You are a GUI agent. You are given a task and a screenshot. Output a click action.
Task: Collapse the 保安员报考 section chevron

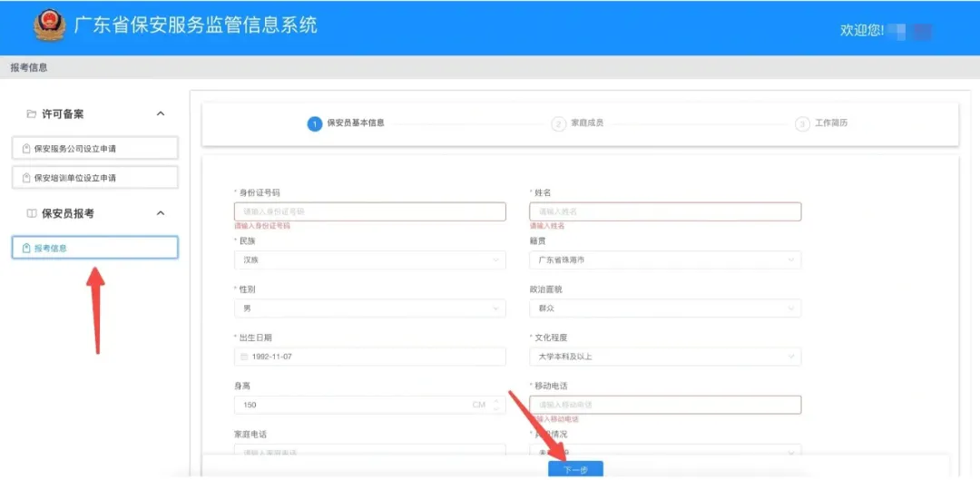click(x=161, y=213)
